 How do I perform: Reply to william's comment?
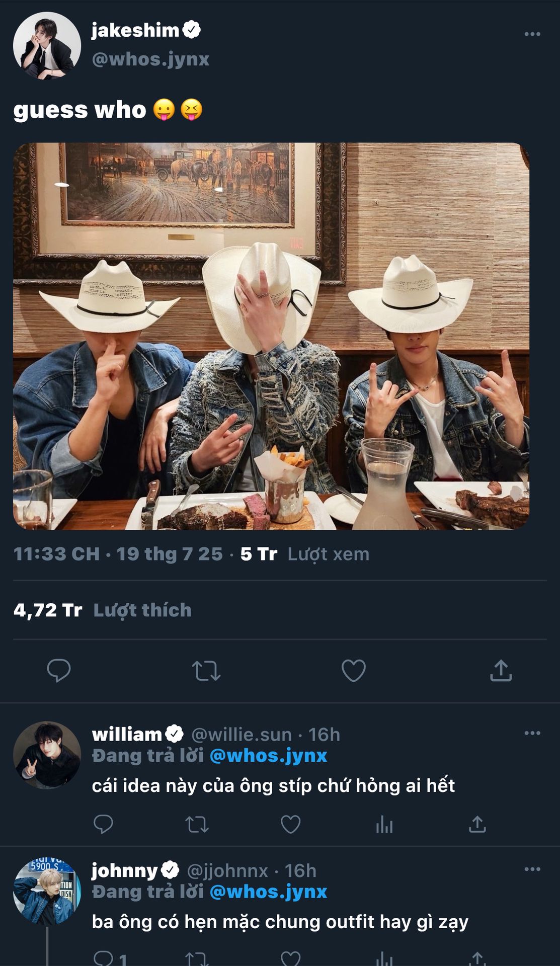click(x=103, y=824)
